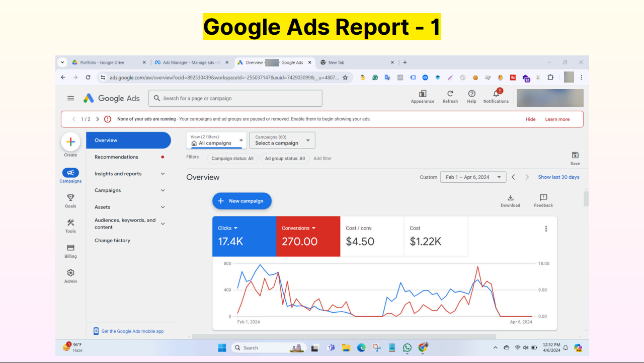The width and height of the screenshot is (644, 363).
Task: Open Microsoft Edge from the taskbar
Action: tap(361, 347)
